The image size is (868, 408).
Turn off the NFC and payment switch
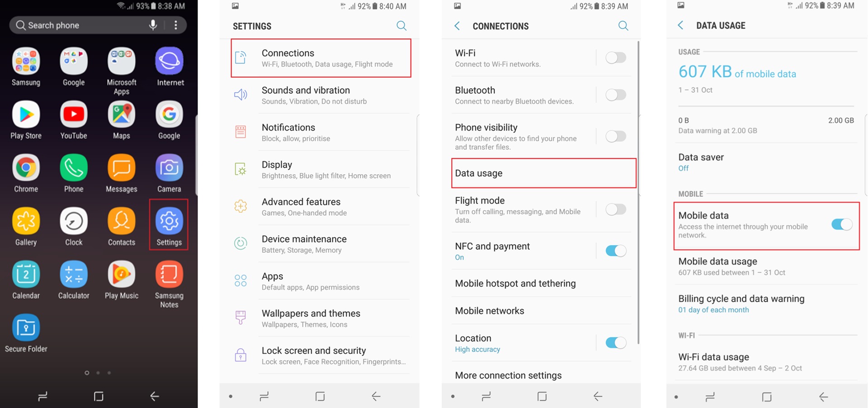(616, 251)
